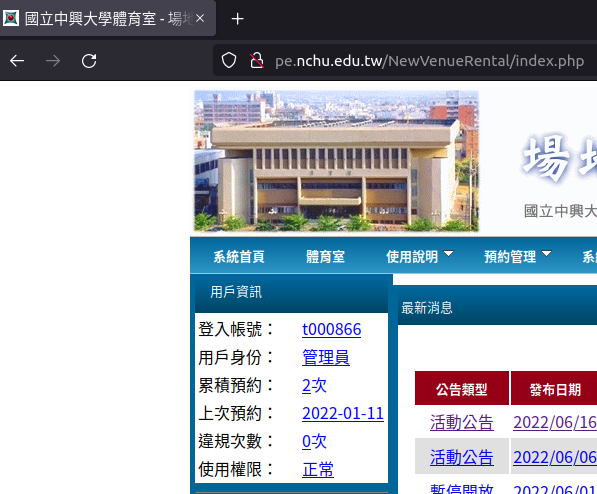Click the 登入帳號 label
Screen dimensions: 597x494
[x=236, y=329]
